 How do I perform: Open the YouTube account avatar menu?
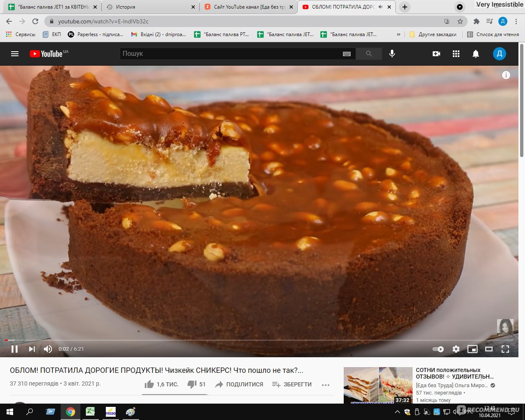point(499,54)
